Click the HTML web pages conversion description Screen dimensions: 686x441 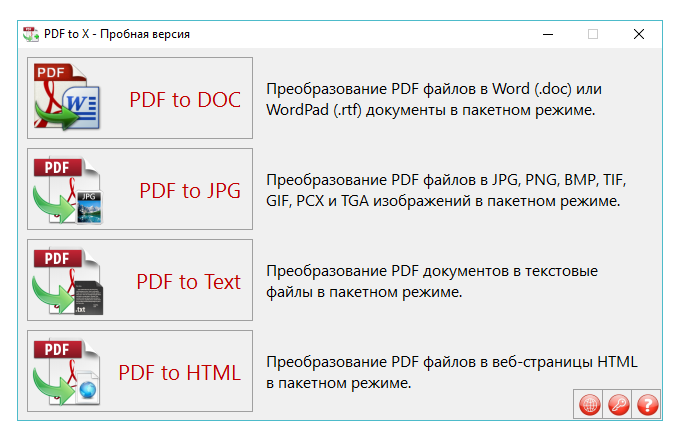pyautogui.click(x=452, y=372)
